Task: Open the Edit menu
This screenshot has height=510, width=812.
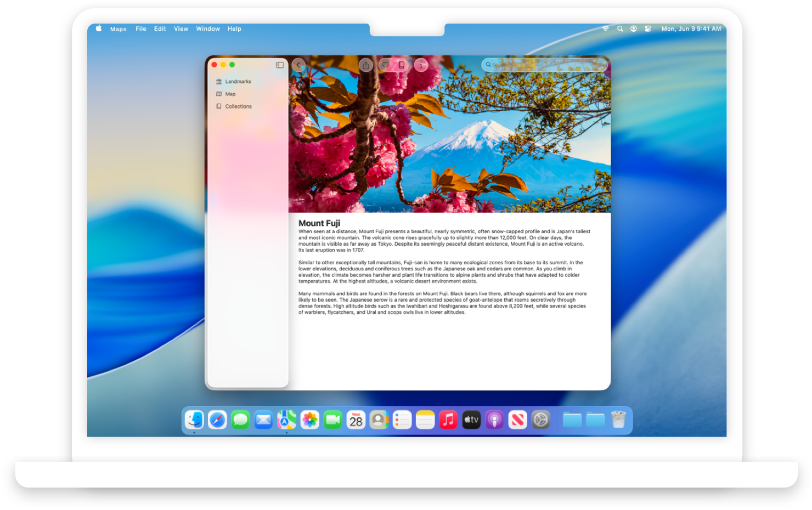Action: tap(160, 29)
